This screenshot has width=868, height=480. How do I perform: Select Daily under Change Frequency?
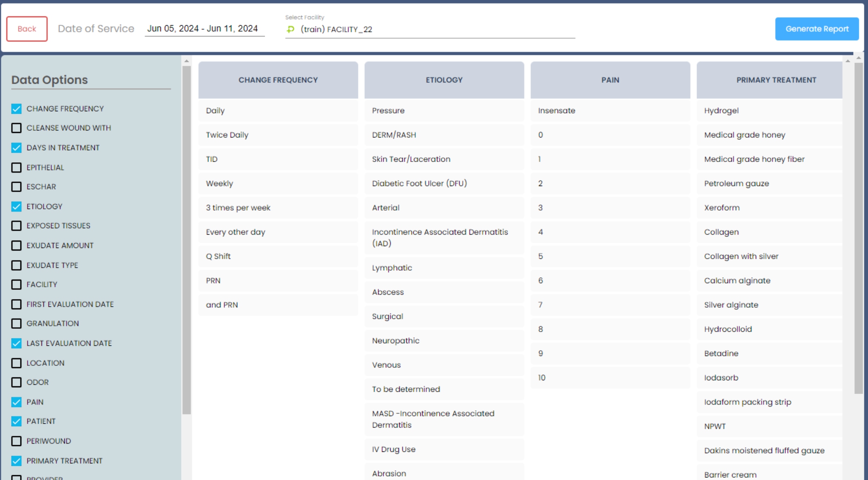(x=278, y=110)
